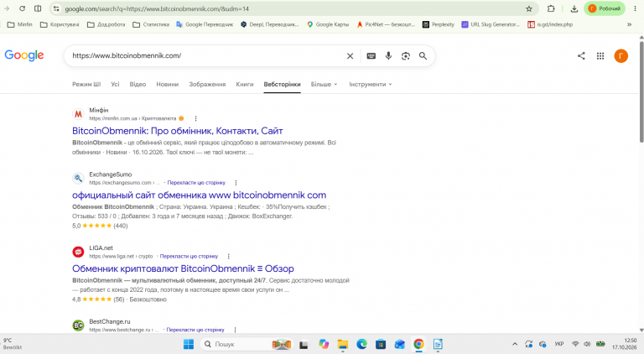Click into the Google search input field
The height and width of the screenshot is (354, 644).
[x=205, y=56]
